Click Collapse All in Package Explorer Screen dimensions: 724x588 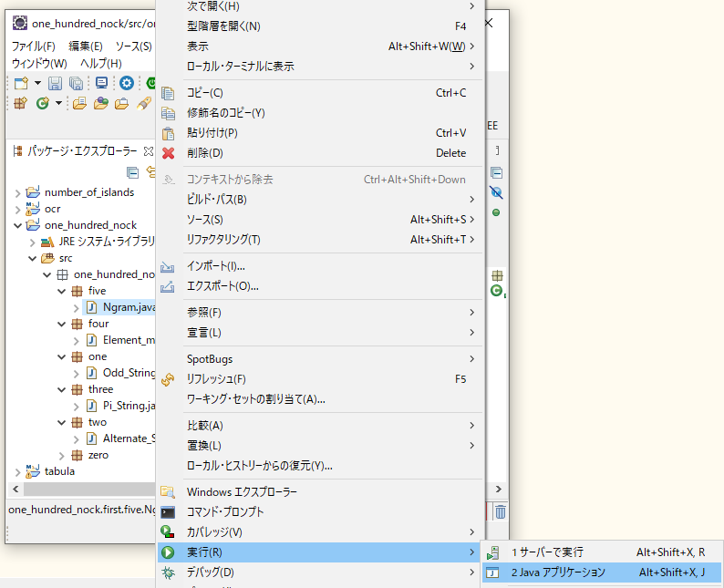click(132, 172)
